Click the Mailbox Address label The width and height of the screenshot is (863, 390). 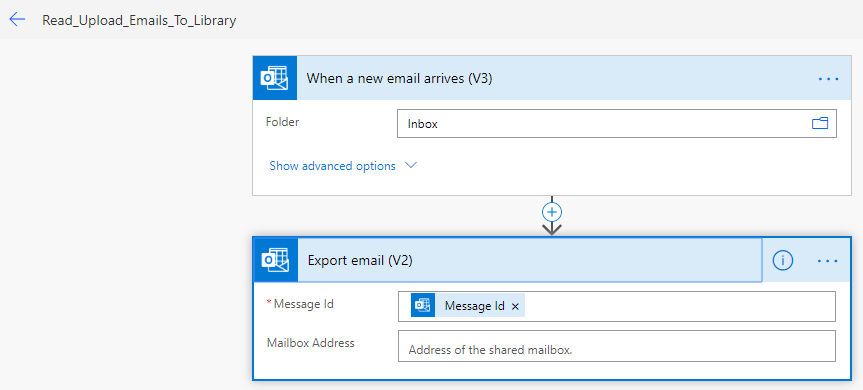click(310, 343)
